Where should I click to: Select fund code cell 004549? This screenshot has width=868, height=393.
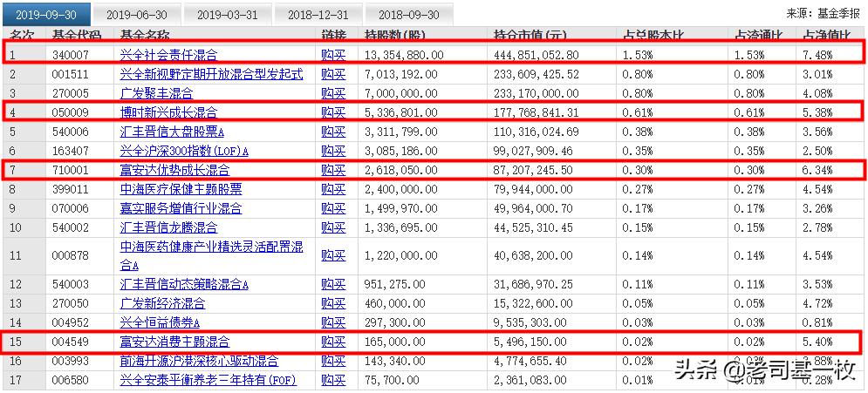(71, 342)
